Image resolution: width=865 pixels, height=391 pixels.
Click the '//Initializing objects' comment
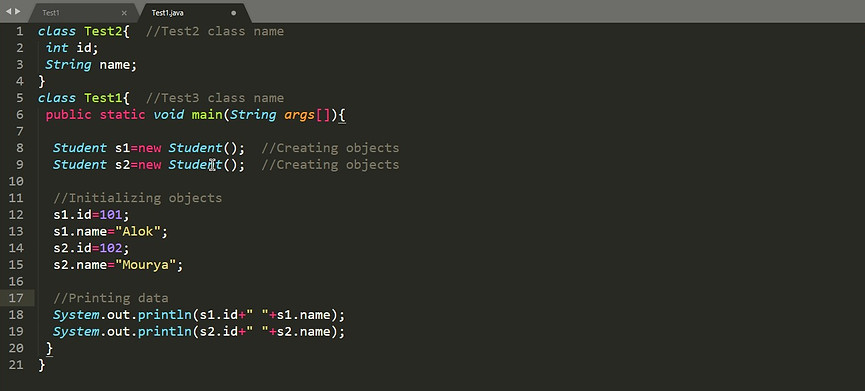[138, 198]
